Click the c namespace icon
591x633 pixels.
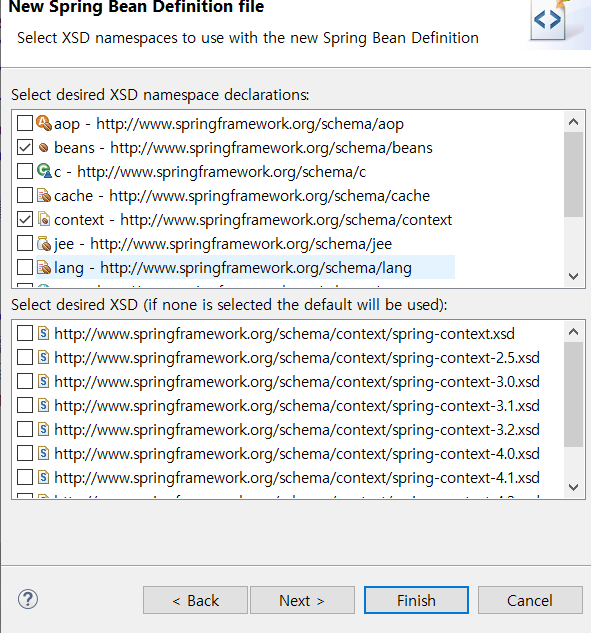click(x=44, y=171)
